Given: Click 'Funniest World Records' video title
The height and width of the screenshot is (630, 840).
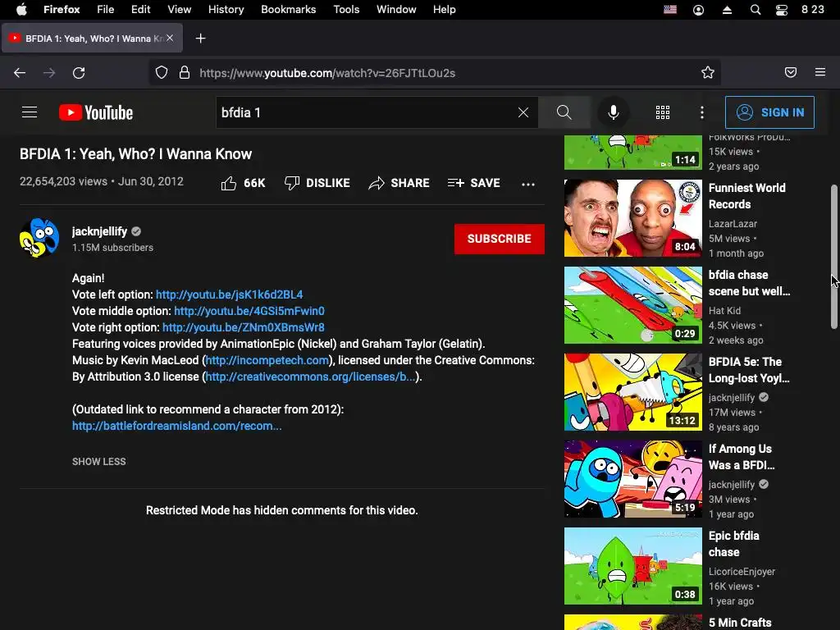Looking at the screenshot, I should pos(746,196).
